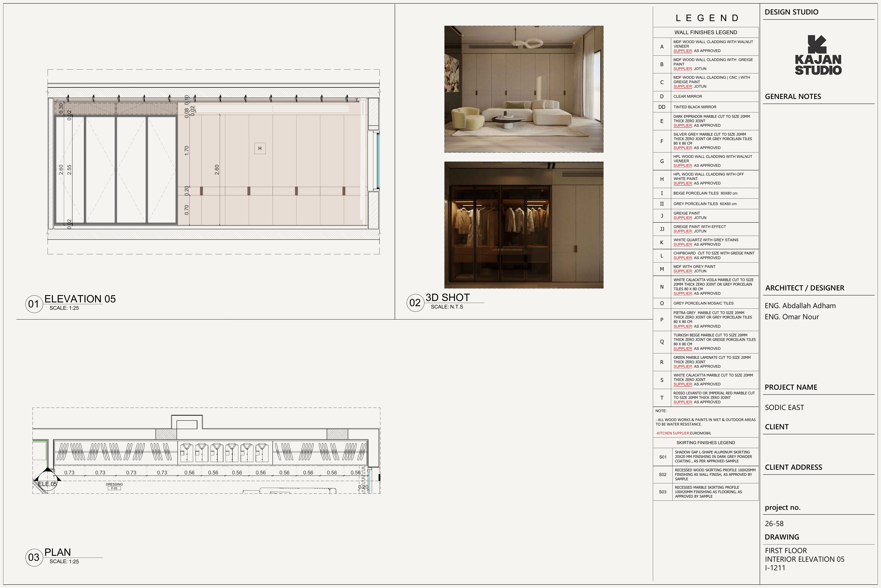Viewport: 881px width, 588px height.
Task: Select legend row M MDF with grey paint
Action: (x=705, y=269)
